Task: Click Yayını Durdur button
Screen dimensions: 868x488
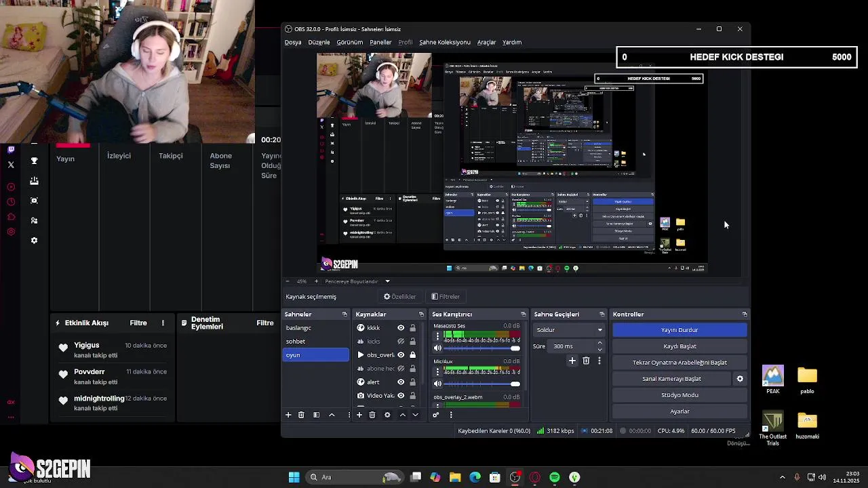Action: tap(679, 330)
